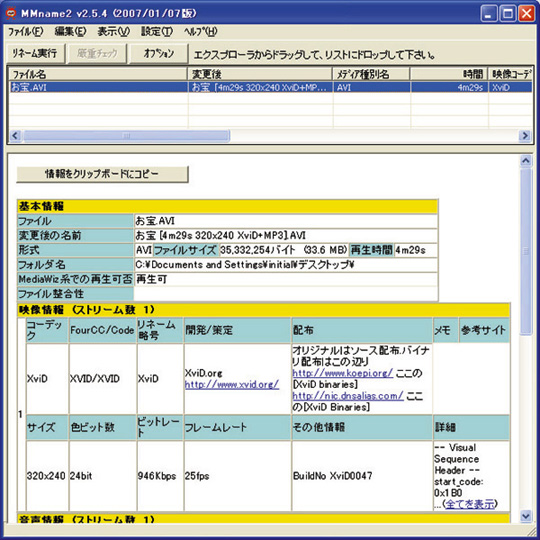This screenshot has height=540, width=540.
Task: Click the file size value 35,332,254バイト
Action: pos(258,250)
